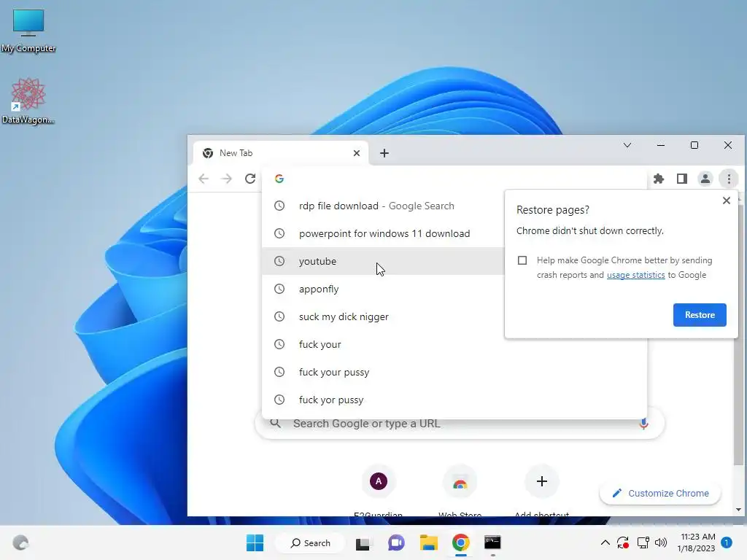Image resolution: width=747 pixels, height=560 pixels.
Task: Open My Computer desktop icon
Action: (28, 31)
